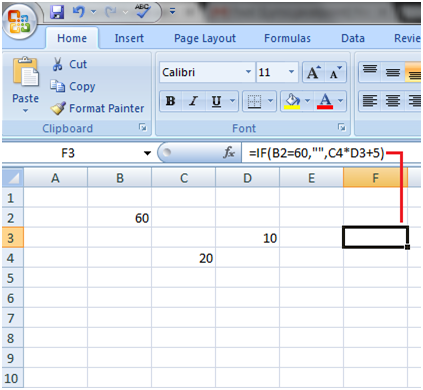Click the Paste clipboard icon
423x390 pixels.
tap(26, 73)
